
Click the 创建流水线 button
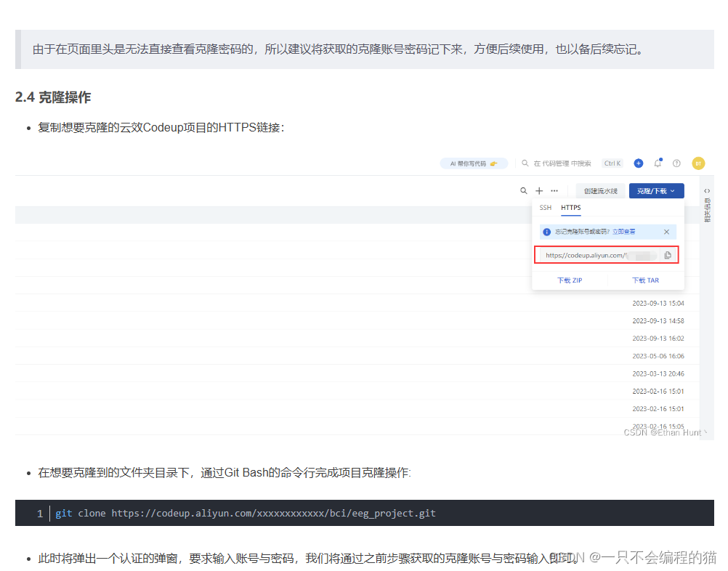601,191
